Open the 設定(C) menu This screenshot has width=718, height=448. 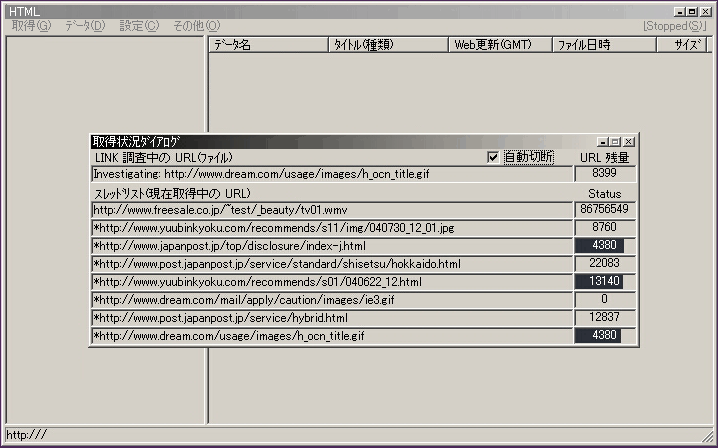(138, 25)
